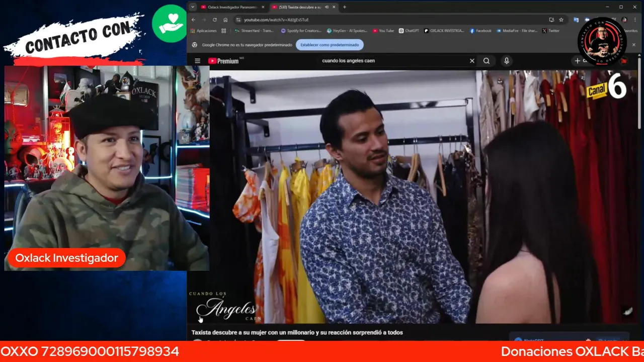This screenshot has width=644, height=362.
Task: Bookmark this page with the star icon
Action: click(x=561, y=20)
